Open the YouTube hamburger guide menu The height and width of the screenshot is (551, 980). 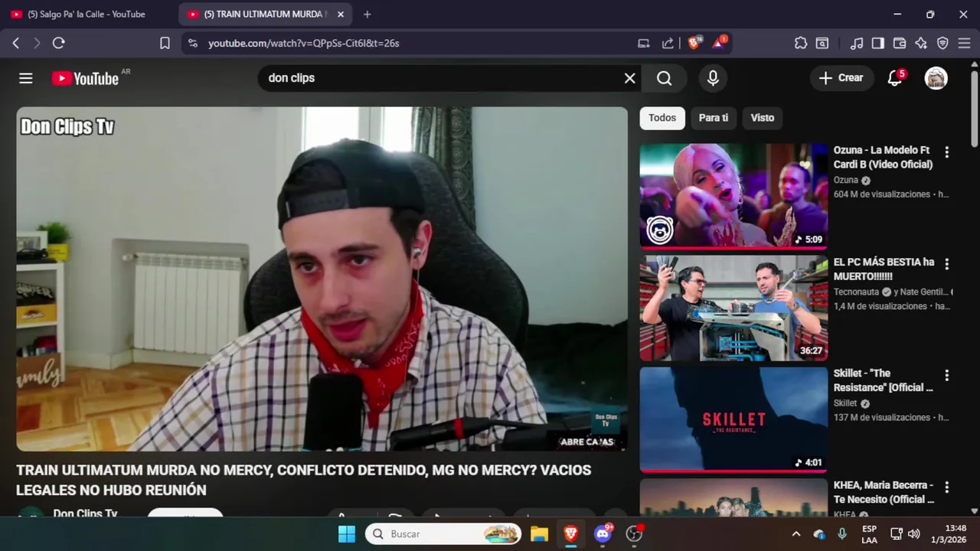click(26, 78)
